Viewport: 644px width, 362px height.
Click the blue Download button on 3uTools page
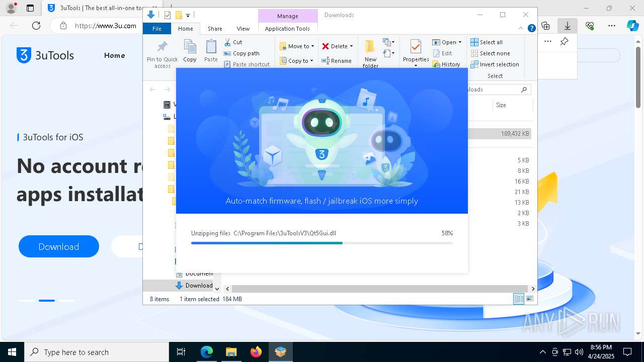pos(59,246)
